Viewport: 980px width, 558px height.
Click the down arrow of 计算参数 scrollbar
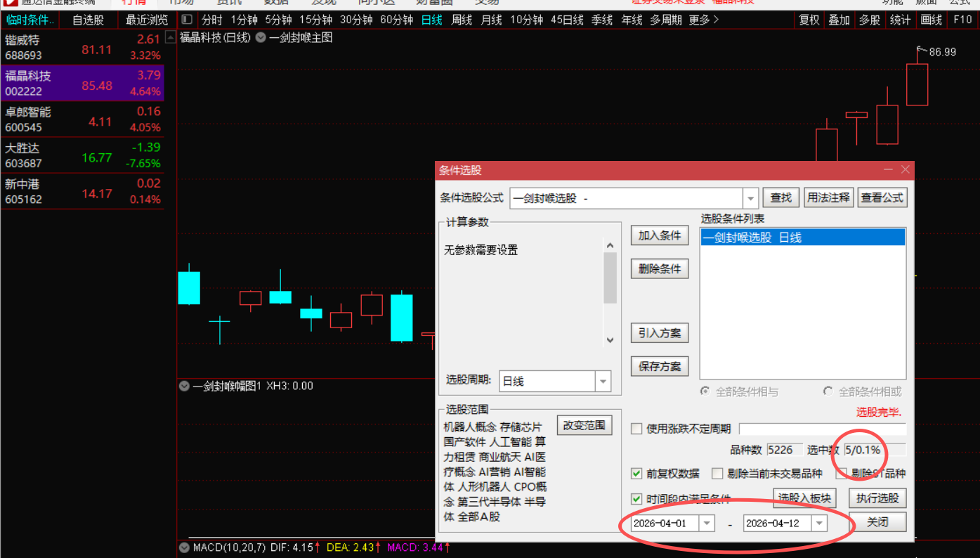[x=610, y=340]
